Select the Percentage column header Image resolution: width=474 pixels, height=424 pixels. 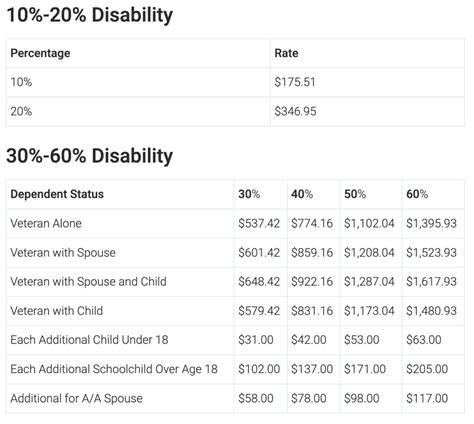tap(40, 53)
